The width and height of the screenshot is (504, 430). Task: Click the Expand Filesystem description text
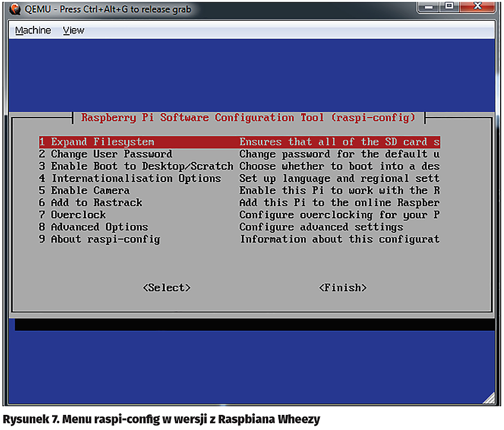click(x=339, y=142)
